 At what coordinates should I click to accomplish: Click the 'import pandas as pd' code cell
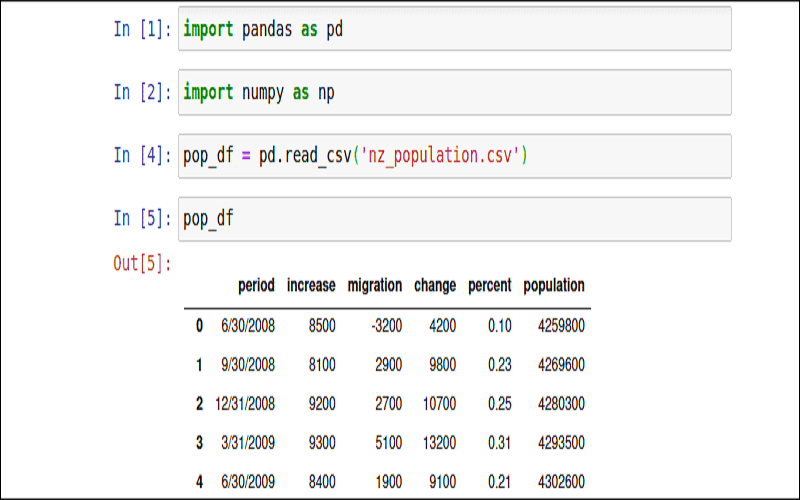(455, 29)
